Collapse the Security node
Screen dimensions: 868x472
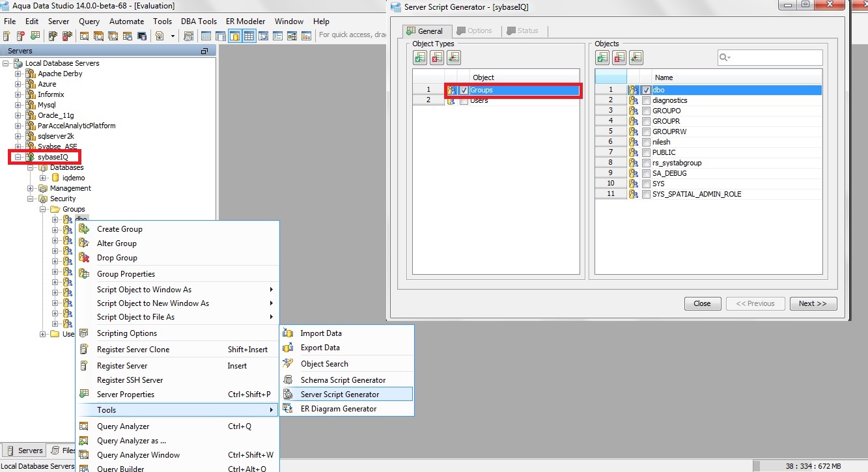pyautogui.click(x=31, y=199)
